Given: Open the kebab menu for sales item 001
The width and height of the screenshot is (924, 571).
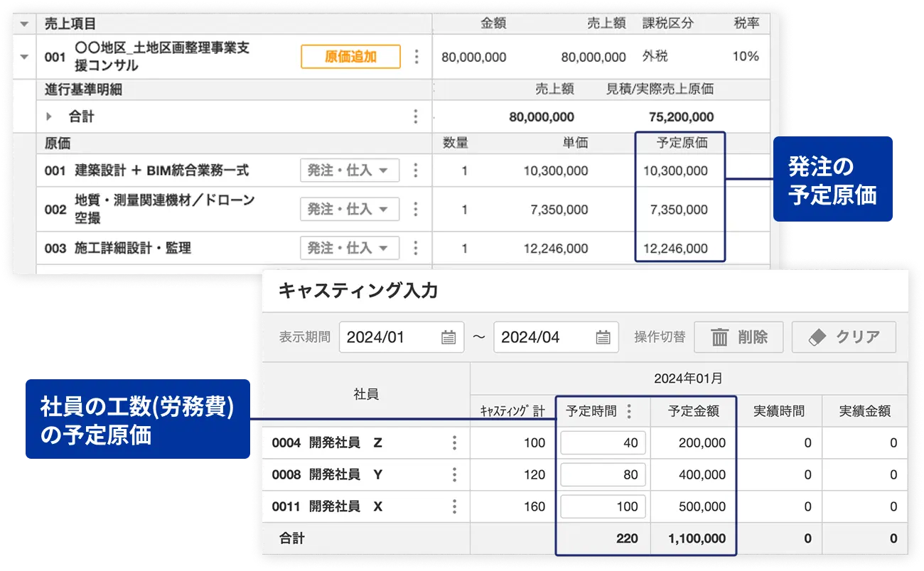Looking at the screenshot, I should point(417,57).
